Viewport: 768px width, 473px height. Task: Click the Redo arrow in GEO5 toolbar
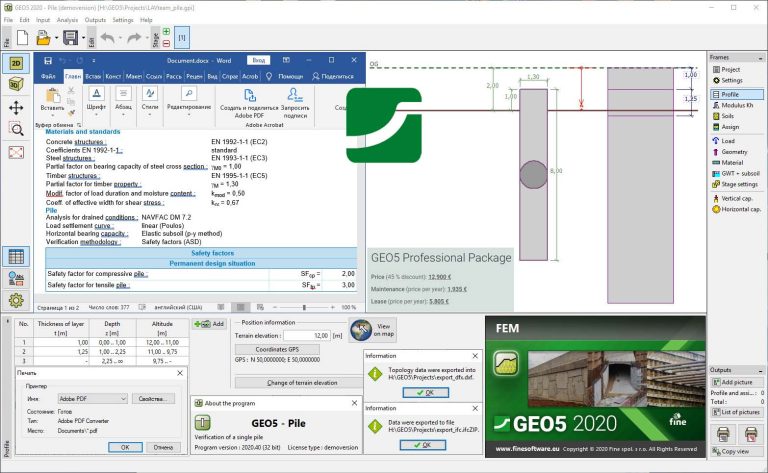click(134, 38)
